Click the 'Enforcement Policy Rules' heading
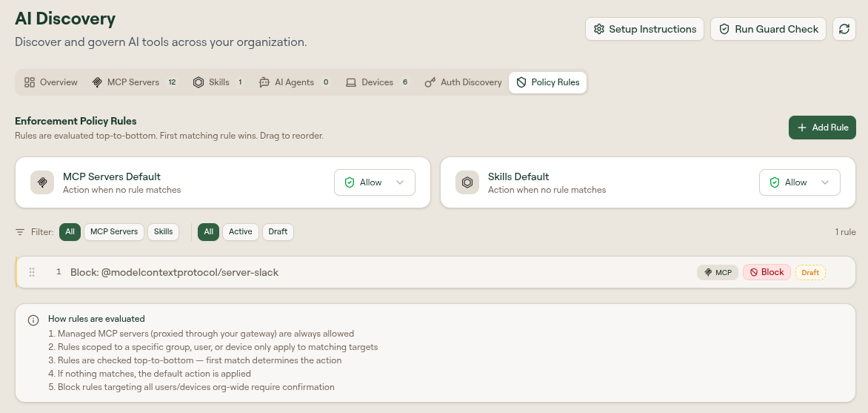Image resolution: width=868 pixels, height=413 pixels. pos(76,121)
